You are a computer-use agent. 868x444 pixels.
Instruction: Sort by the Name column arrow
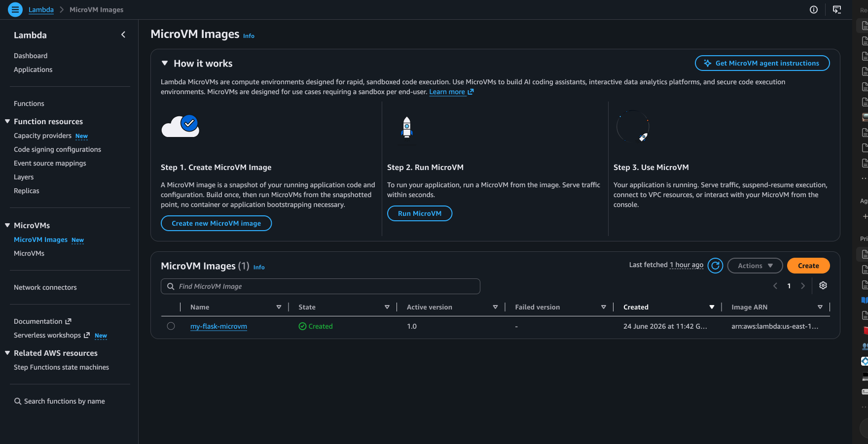coord(279,307)
